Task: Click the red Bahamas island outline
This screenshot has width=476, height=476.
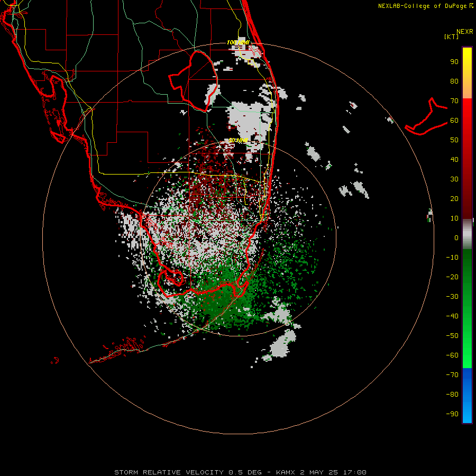Action: (x=426, y=117)
